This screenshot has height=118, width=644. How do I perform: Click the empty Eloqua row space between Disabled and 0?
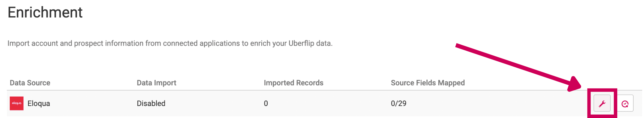(214, 103)
